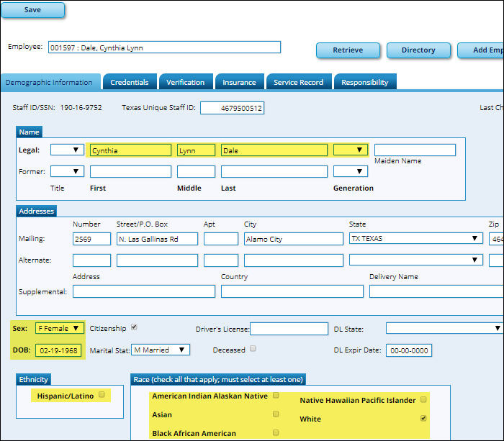This screenshot has height=441, width=504.
Task: Open the employee Directory
Action: 418,50
